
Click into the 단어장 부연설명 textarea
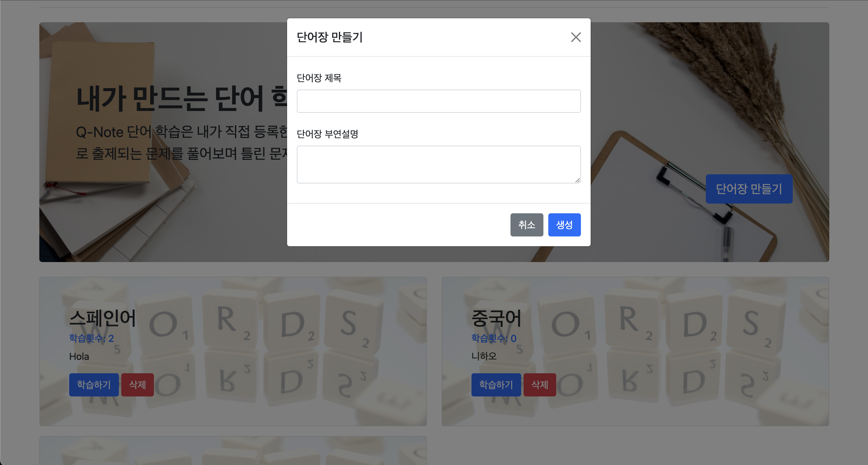(x=438, y=165)
